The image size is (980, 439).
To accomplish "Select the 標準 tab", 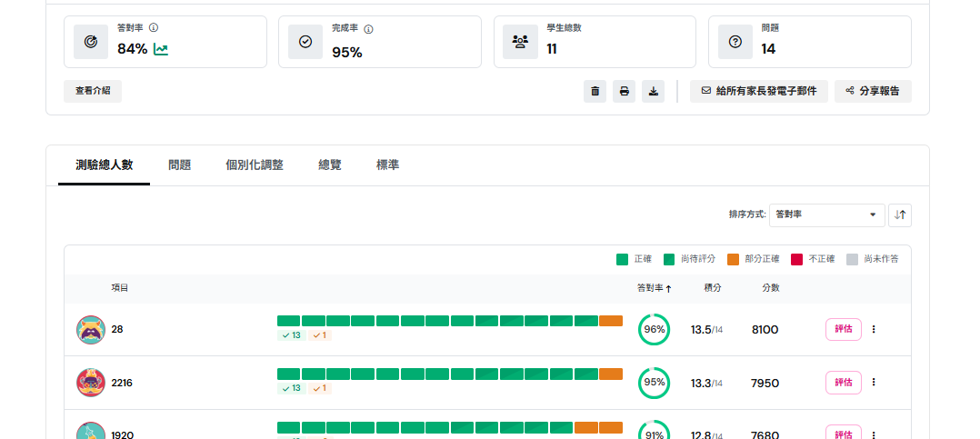I will click(x=387, y=165).
